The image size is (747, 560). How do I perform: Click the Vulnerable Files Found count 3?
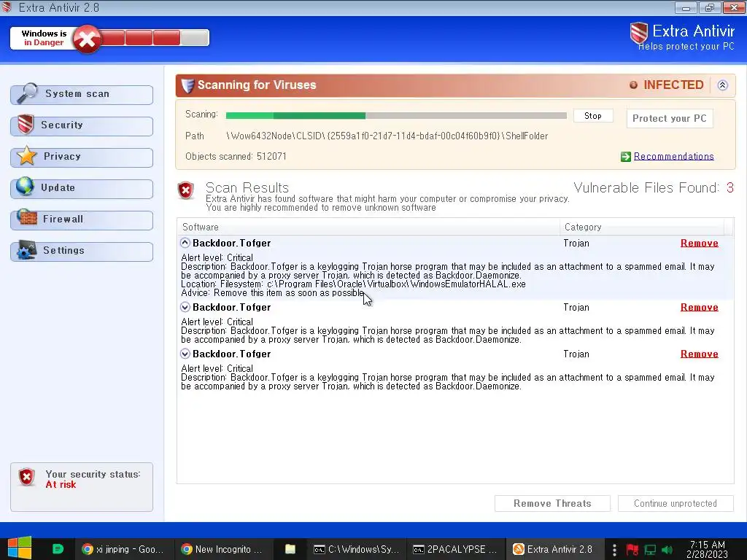pos(729,187)
